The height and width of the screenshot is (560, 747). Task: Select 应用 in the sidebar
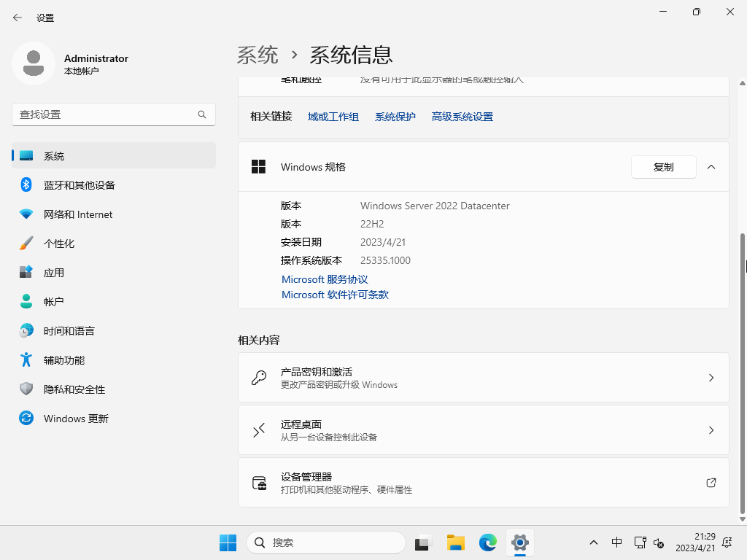click(x=114, y=273)
